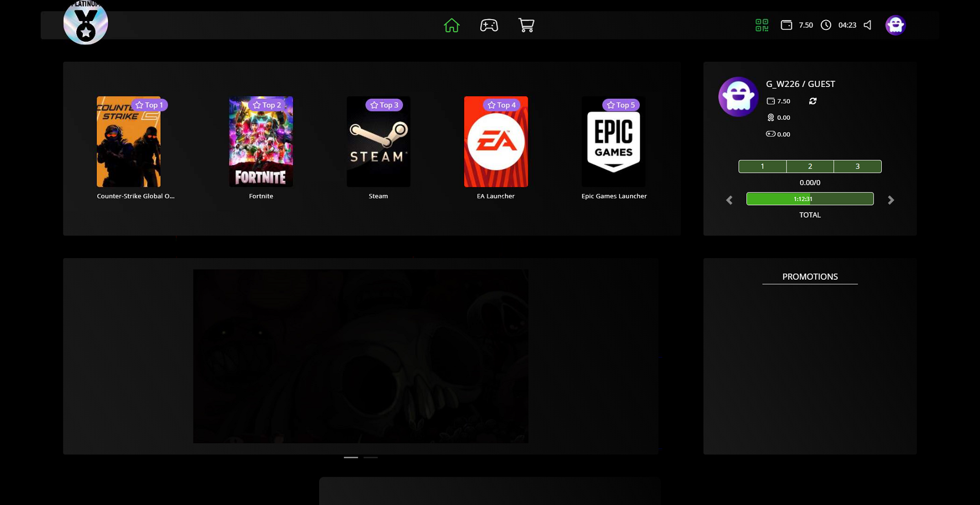Refresh the balance with the sync icon
Viewport: 980px width, 505px height.
click(813, 101)
